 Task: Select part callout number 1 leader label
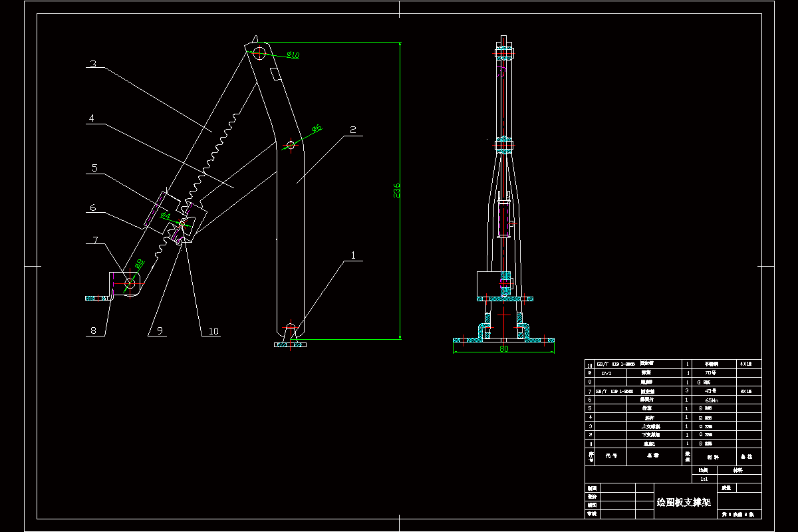(x=354, y=255)
